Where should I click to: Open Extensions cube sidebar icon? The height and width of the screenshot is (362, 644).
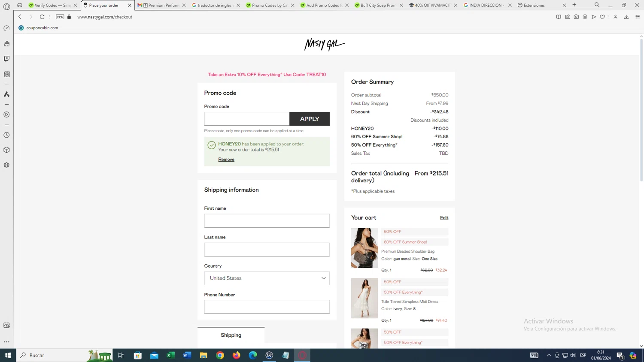tap(6, 150)
